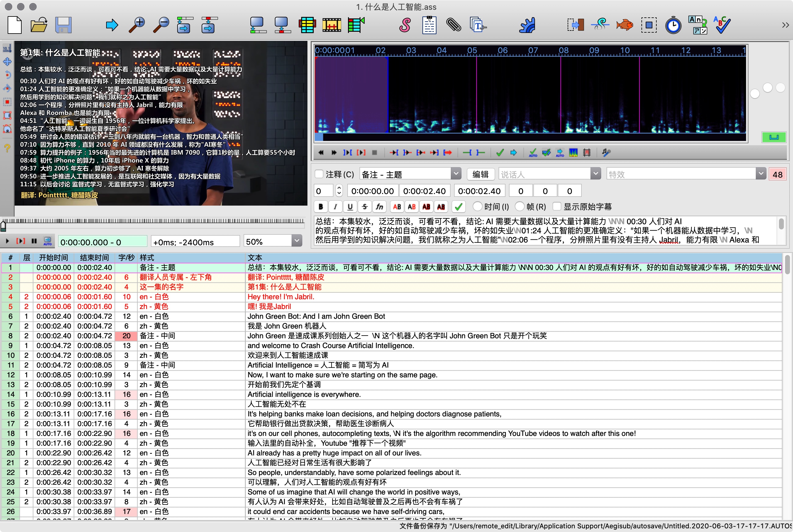793x532 pixels.
Task: Open translation assistant fish icon
Action: tap(624, 25)
